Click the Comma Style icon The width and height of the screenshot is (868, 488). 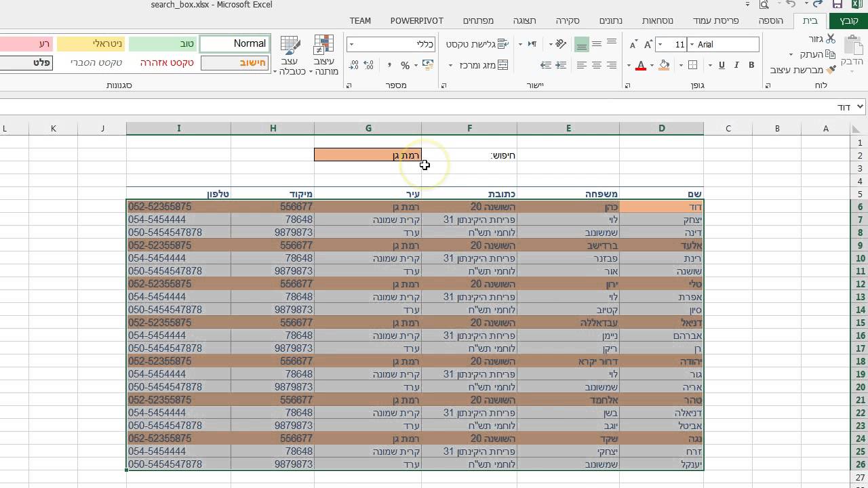click(389, 65)
